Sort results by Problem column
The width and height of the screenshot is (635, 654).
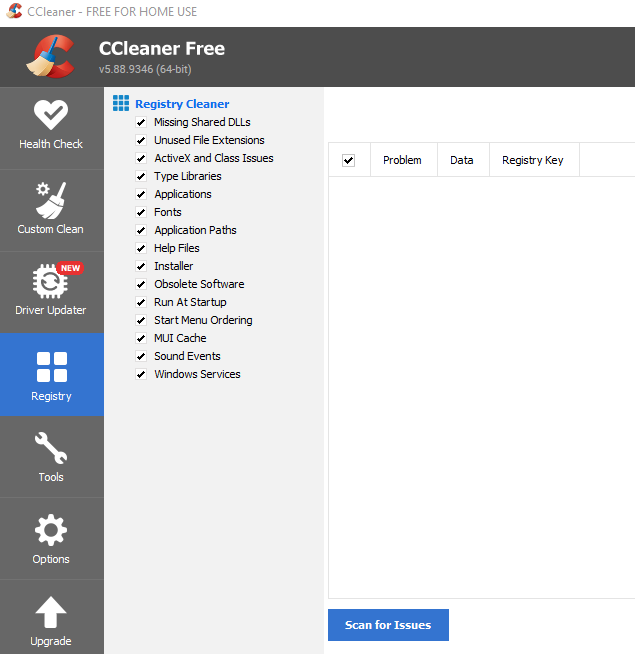403,160
